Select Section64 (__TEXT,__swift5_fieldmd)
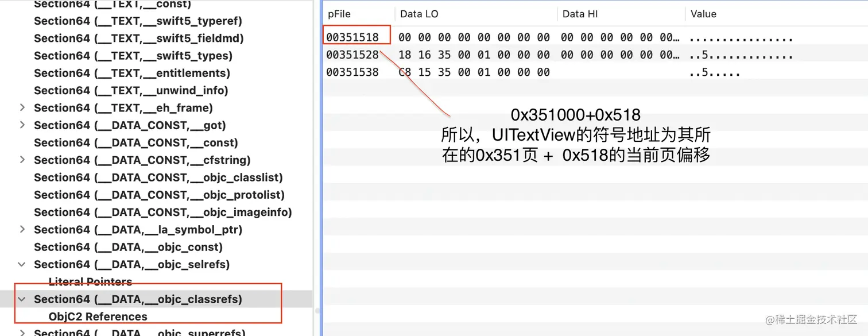This screenshot has width=868, height=336. [139, 38]
